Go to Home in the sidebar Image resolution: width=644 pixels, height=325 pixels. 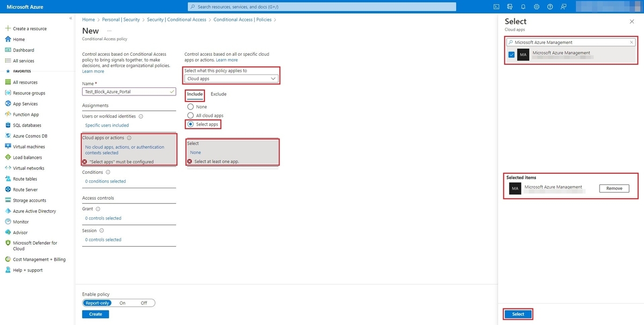pyautogui.click(x=19, y=39)
